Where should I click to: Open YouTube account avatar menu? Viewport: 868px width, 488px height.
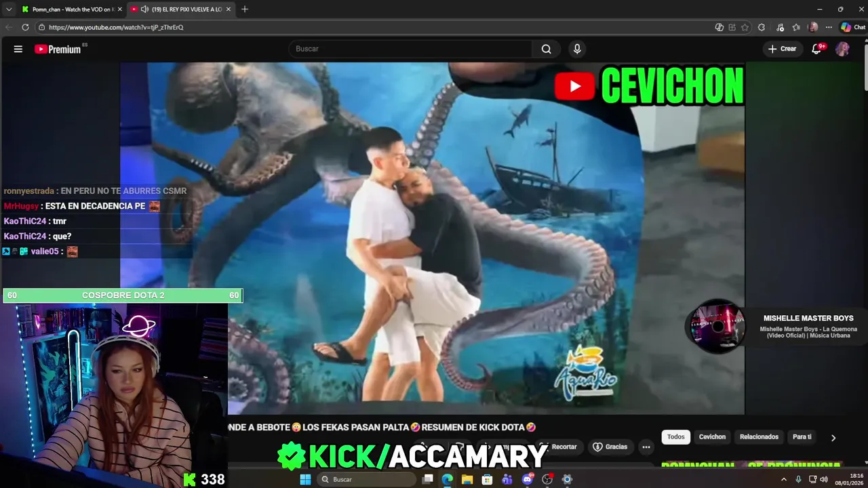click(842, 49)
